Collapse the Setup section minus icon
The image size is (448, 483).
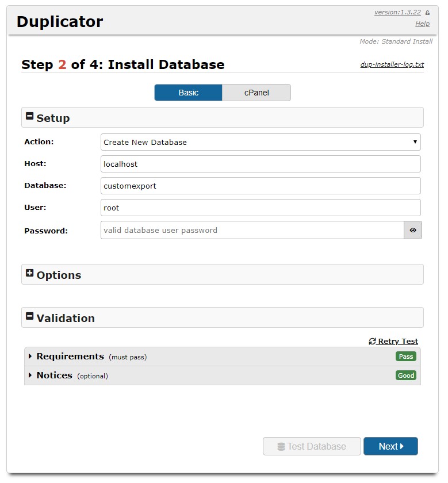tap(30, 116)
